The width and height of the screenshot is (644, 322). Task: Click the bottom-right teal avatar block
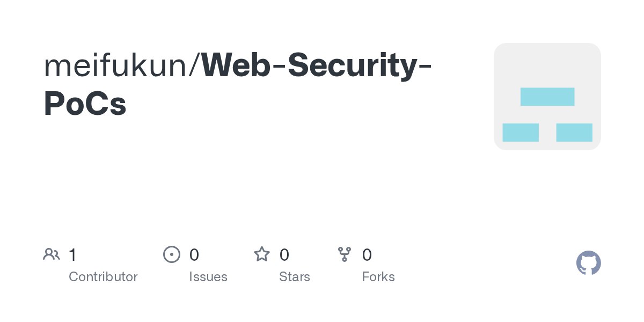[x=574, y=132]
